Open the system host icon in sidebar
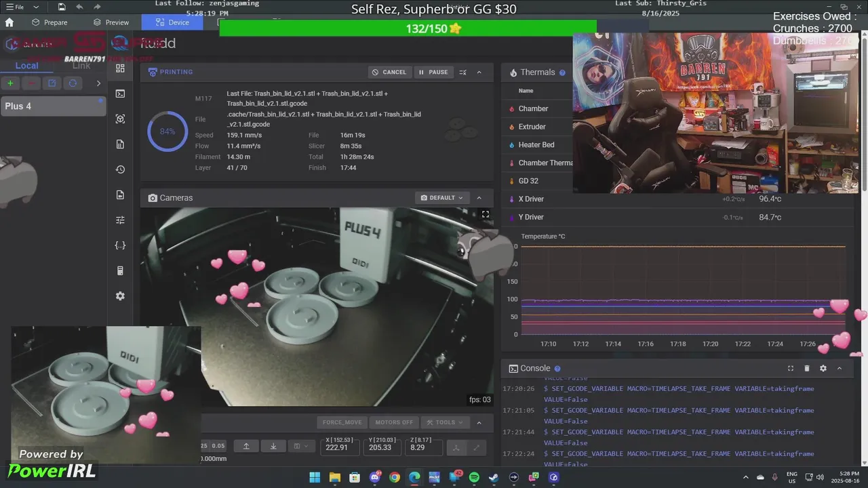868x488 pixels. pyautogui.click(x=120, y=271)
